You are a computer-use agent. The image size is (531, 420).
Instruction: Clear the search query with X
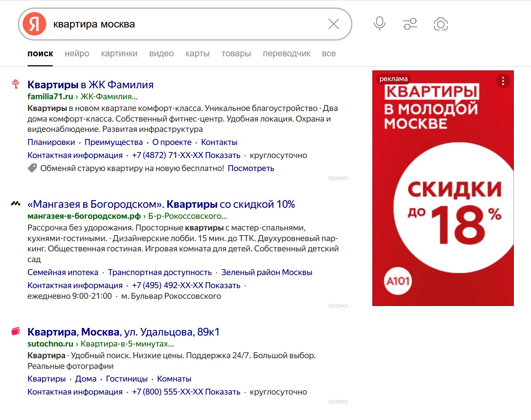pos(334,24)
